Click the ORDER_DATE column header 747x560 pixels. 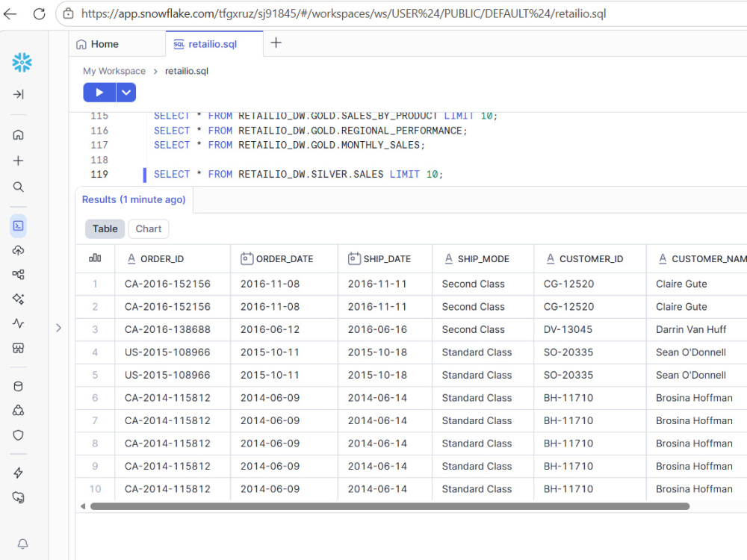tap(284, 258)
